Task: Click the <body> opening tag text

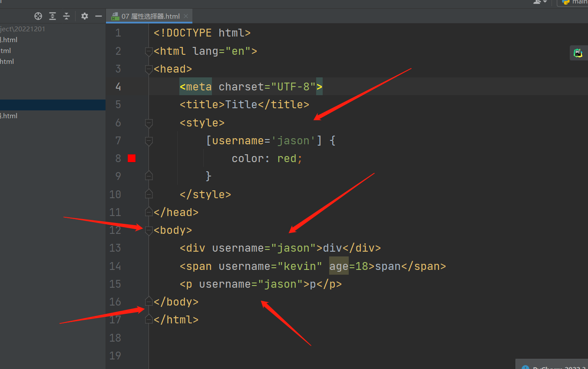Action: tap(173, 230)
